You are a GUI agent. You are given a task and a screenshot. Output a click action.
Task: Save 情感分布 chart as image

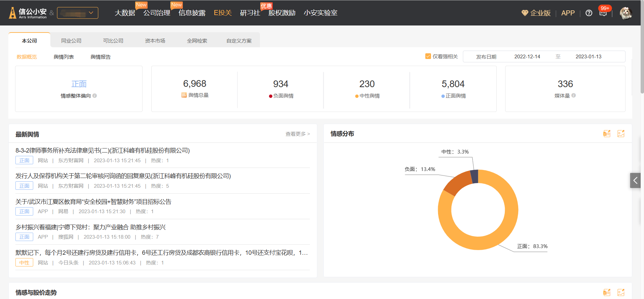(621, 134)
